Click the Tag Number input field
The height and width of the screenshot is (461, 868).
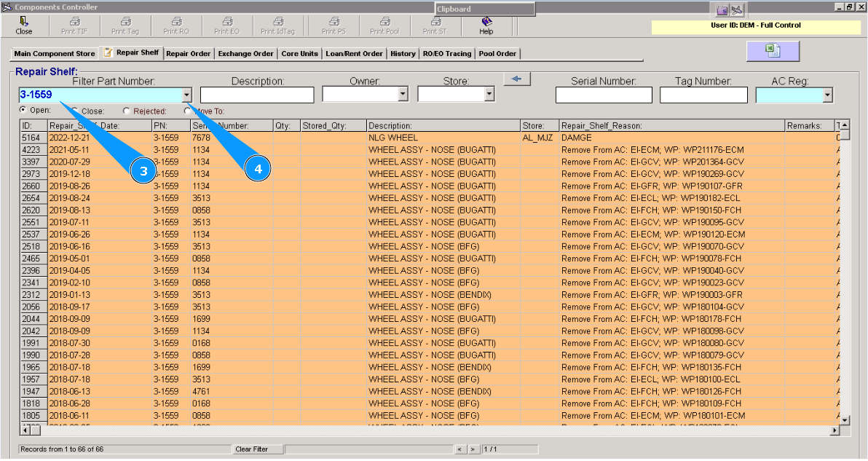pyautogui.click(x=703, y=95)
